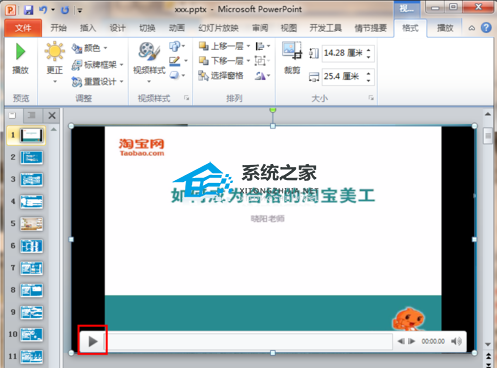The height and width of the screenshot is (368, 497).
Task: Play the video using the control bar button
Action: click(93, 341)
